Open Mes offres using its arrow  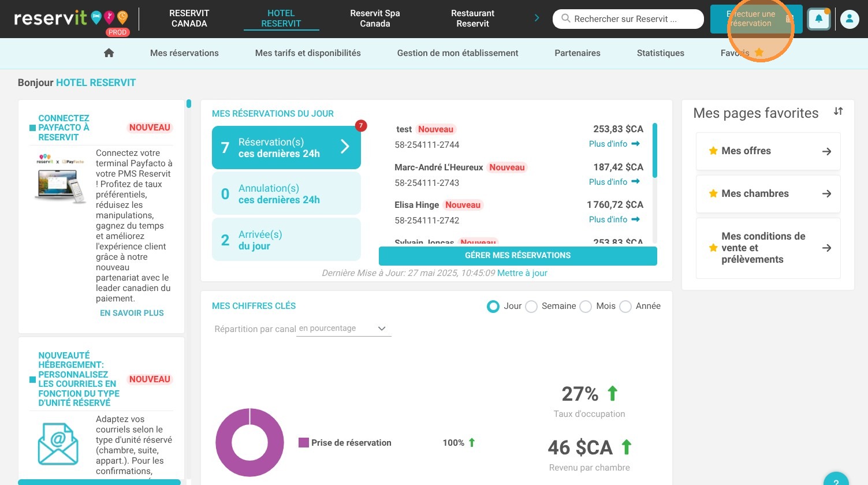(x=827, y=151)
